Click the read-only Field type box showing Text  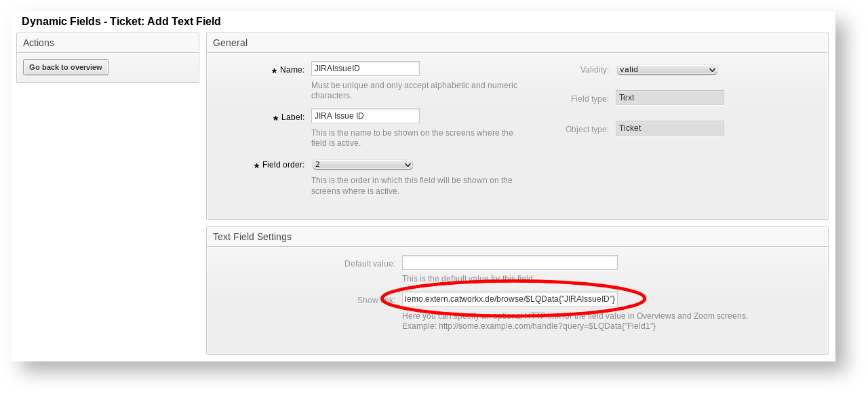pyautogui.click(x=669, y=97)
